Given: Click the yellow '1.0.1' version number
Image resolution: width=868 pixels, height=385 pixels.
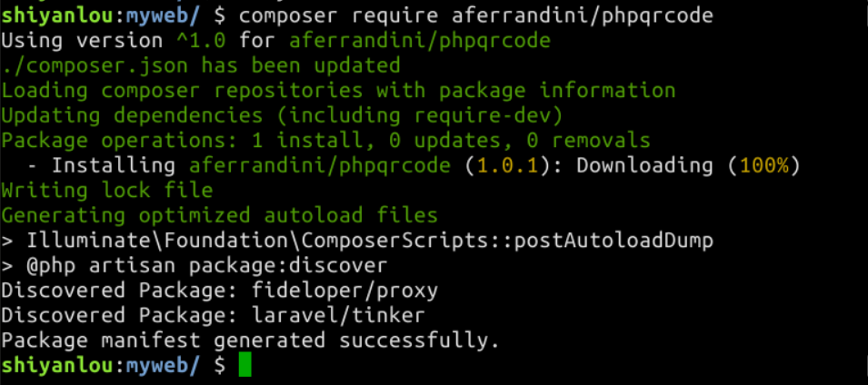Looking at the screenshot, I should [x=508, y=165].
